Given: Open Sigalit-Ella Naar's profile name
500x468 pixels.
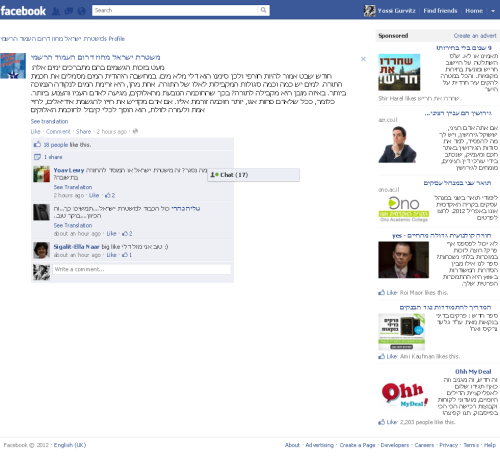Looking at the screenshot, I should pyautogui.click(x=77, y=247).
